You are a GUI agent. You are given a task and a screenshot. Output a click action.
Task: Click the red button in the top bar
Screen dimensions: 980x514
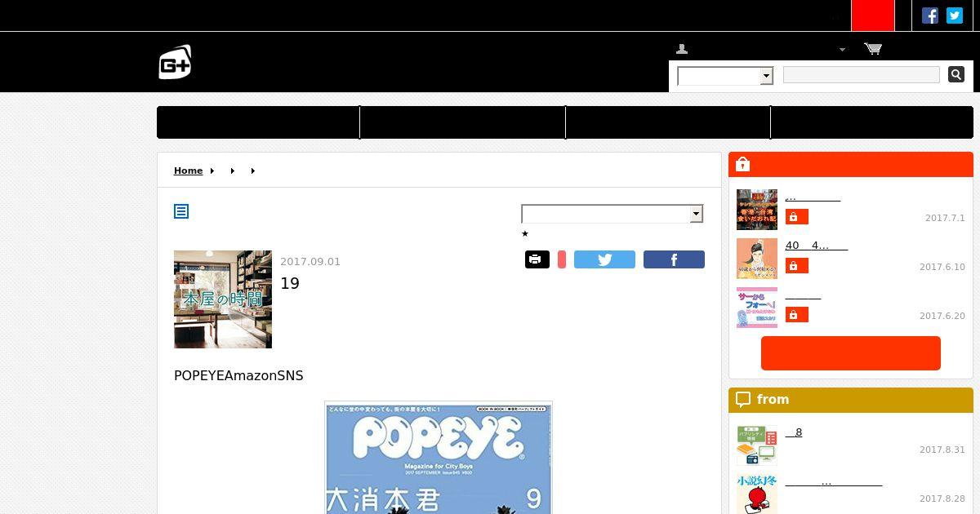(873, 16)
